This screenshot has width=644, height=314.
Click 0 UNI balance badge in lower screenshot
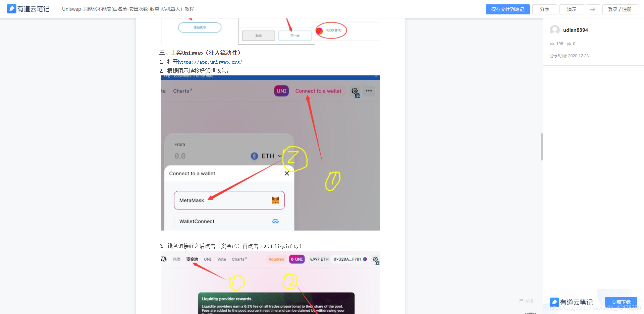point(297,259)
